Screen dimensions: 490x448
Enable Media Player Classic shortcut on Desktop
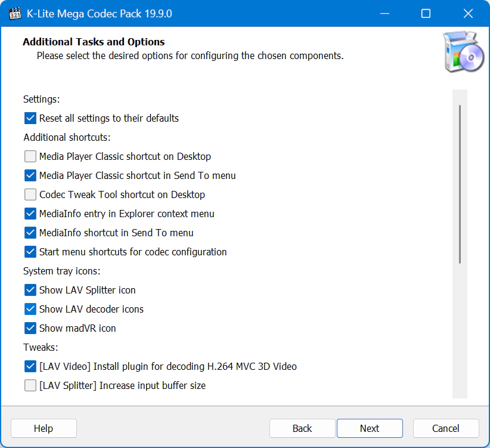(x=30, y=156)
